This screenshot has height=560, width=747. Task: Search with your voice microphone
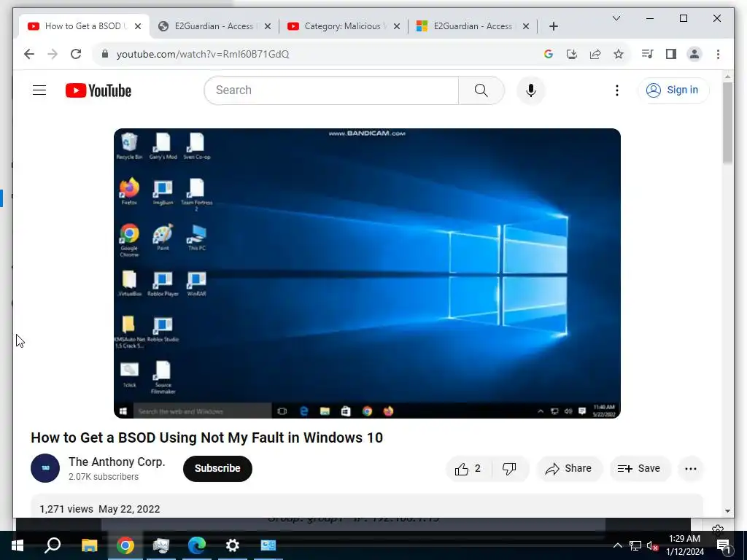click(531, 90)
